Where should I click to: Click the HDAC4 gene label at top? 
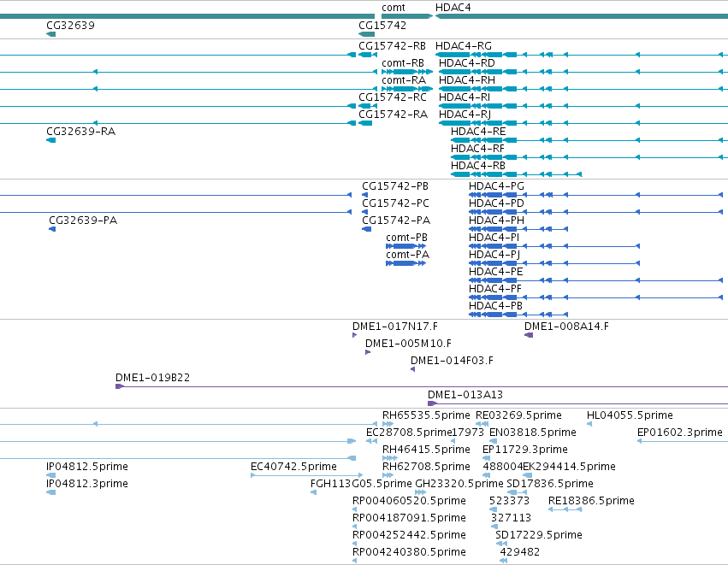[x=453, y=8]
